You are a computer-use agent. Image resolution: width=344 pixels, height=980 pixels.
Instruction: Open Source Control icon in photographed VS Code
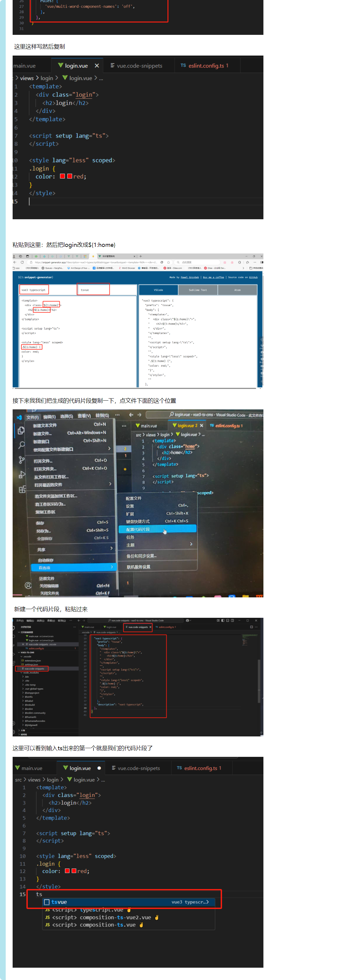[22, 460]
